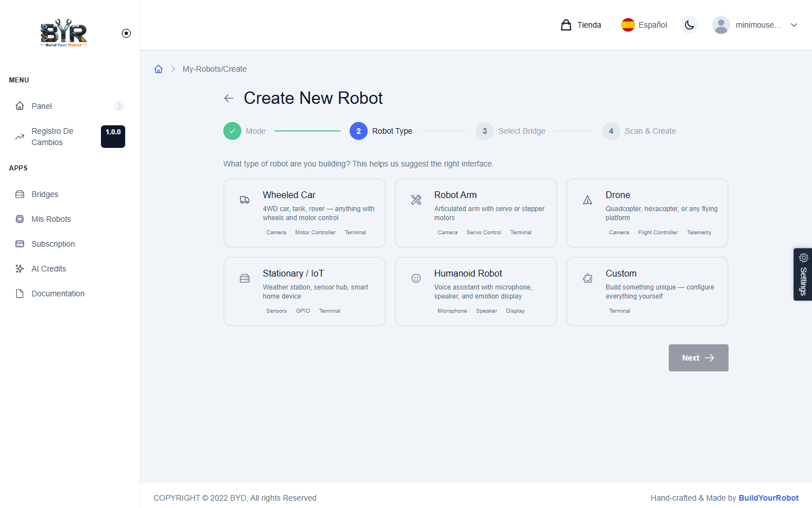Toggle dark mode with moon icon
The height and width of the screenshot is (508, 812).
click(689, 25)
